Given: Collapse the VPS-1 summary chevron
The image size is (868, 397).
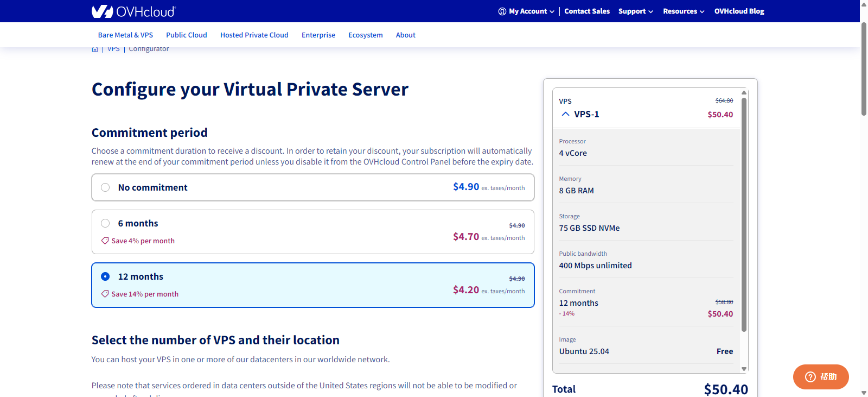Looking at the screenshot, I should click(x=565, y=114).
